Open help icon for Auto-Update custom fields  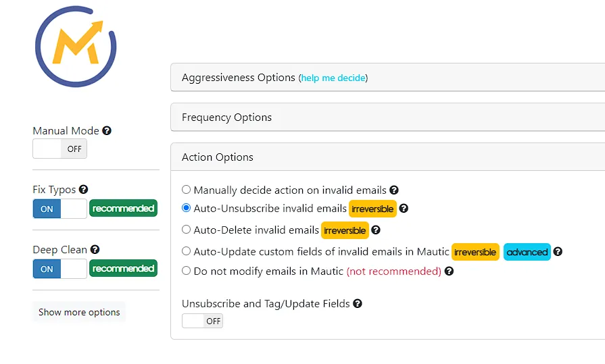tap(558, 252)
